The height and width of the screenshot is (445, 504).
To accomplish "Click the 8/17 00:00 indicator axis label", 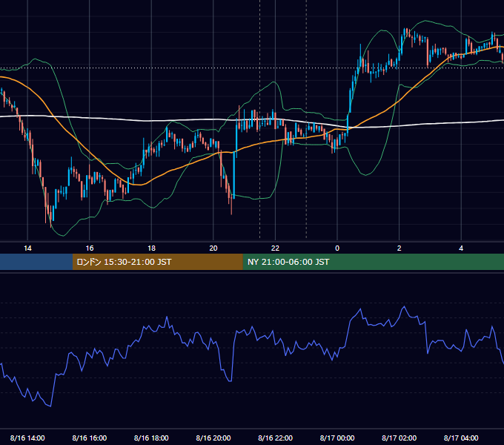I will [337, 438].
